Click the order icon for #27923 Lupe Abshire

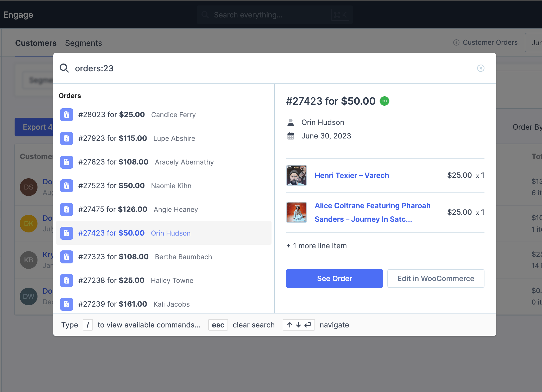click(x=67, y=138)
